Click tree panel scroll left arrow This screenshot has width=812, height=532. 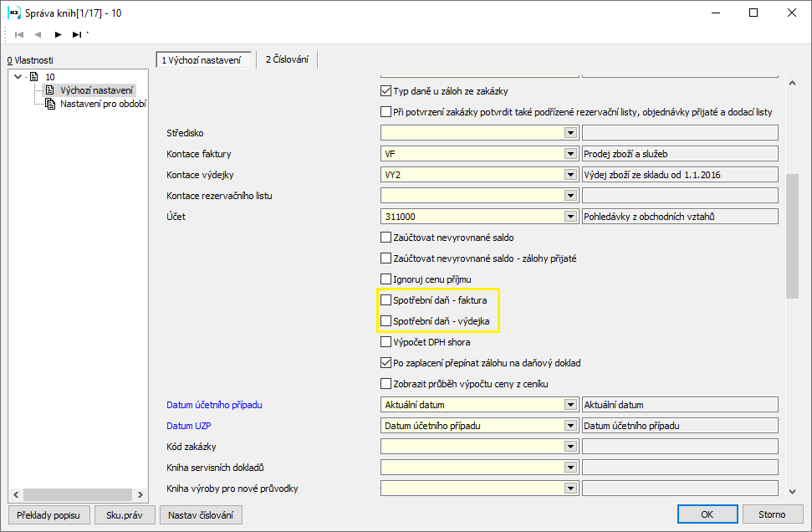click(16, 494)
